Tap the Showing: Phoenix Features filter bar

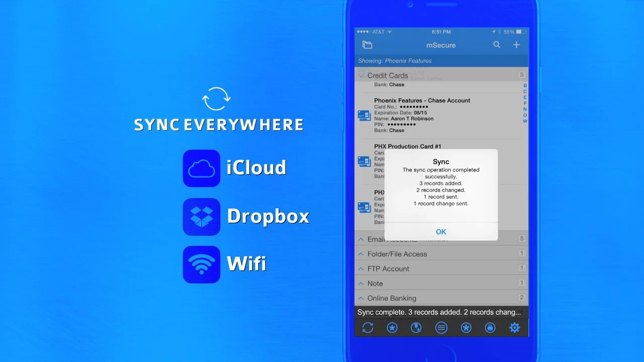click(x=441, y=61)
